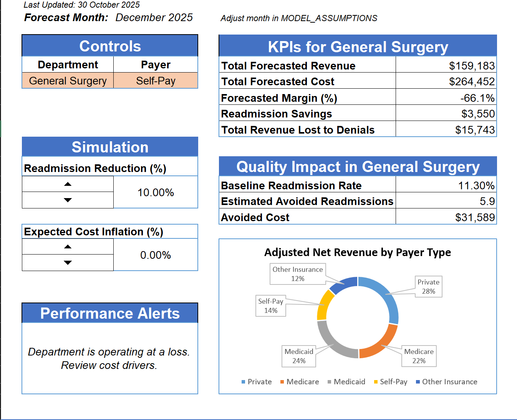Click the December 2025 forecast month cell
The width and height of the screenshot is (517, 420).
pos(154,18)
